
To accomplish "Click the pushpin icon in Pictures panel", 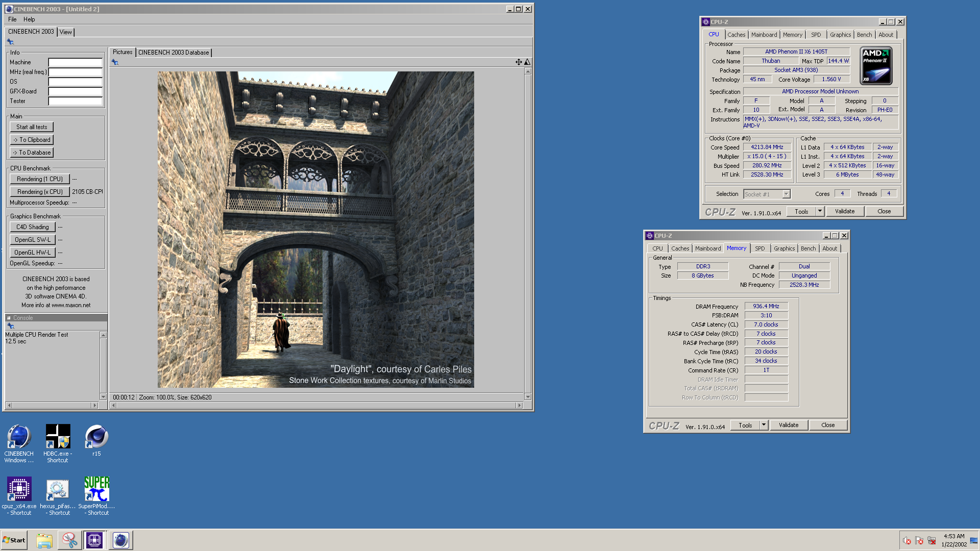I will point(115,62).
